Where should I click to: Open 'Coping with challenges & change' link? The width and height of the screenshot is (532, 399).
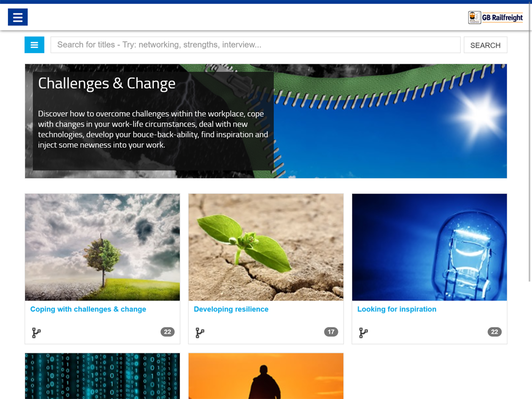88,309
